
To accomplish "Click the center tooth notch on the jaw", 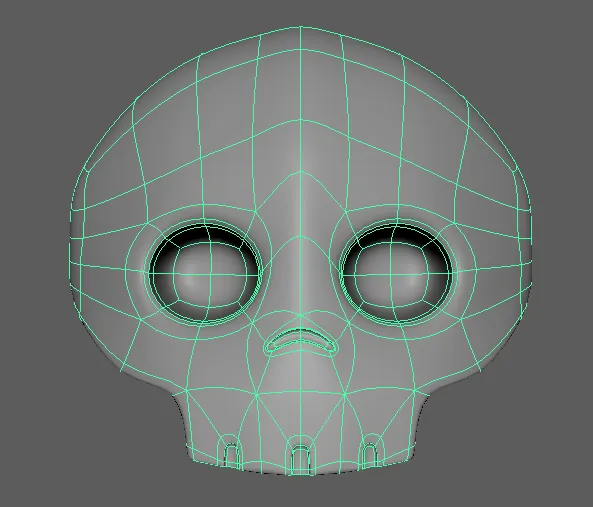I will coord(301,459).
